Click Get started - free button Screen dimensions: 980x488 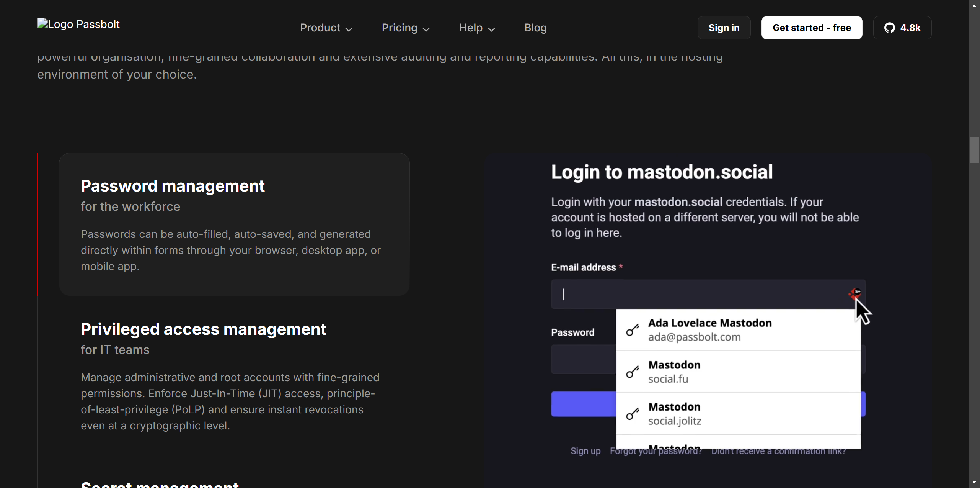pos(811,28)
